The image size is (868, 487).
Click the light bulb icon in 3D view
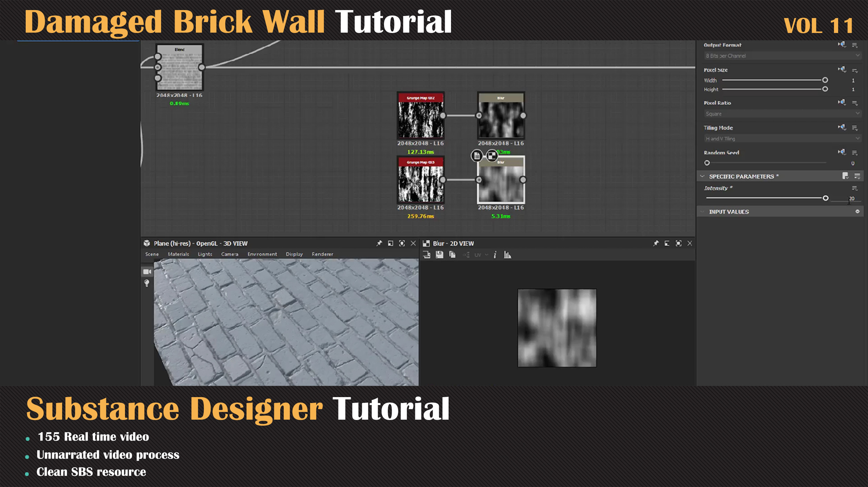coord(147,283)
